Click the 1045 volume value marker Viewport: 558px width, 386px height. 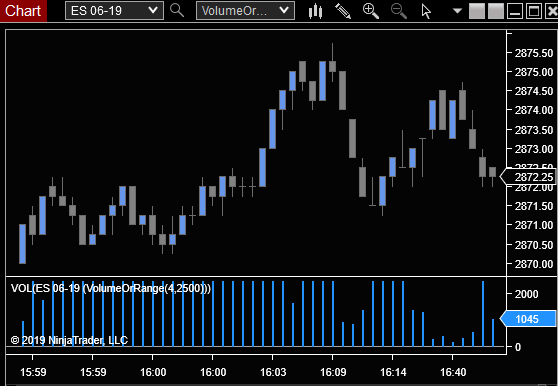coord(528,319)
